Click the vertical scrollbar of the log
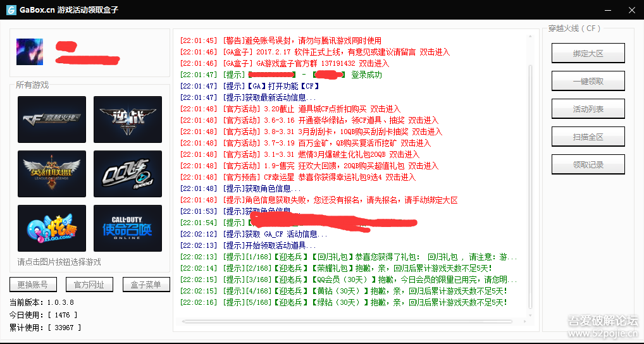644x344 pixels. [x=530, y=187]
